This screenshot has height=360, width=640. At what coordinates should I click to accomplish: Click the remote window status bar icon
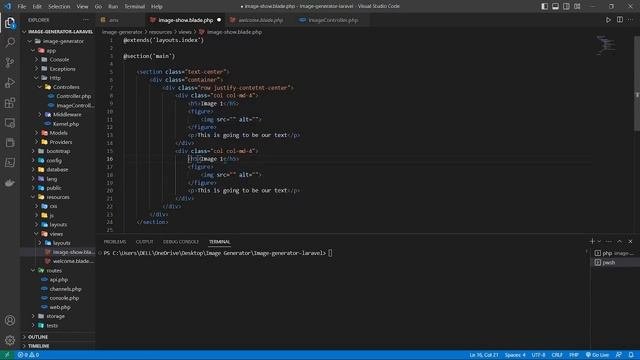(7, 355)
